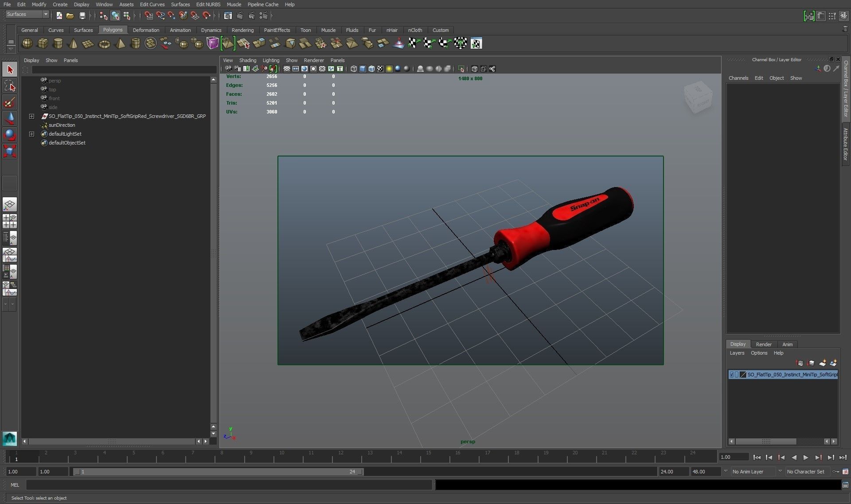Image resolution: width=851 pixels, height=504 pixels.
Task: Toggle resolution gate in viewport toolbar
Action: pos(304,69)
